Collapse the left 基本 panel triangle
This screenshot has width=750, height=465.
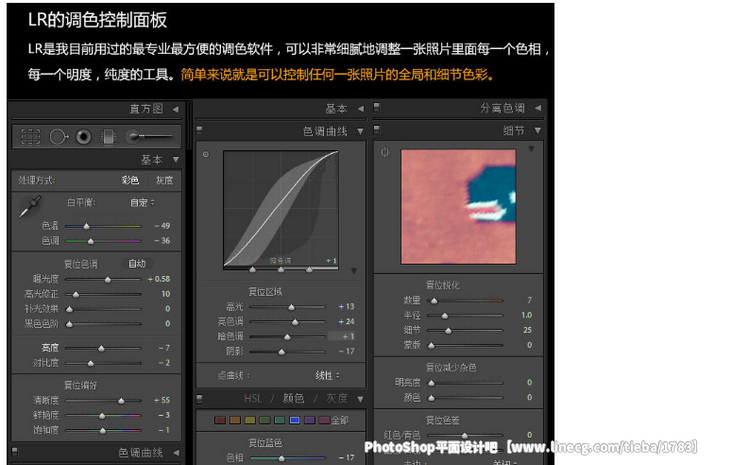tap(176, 159)
